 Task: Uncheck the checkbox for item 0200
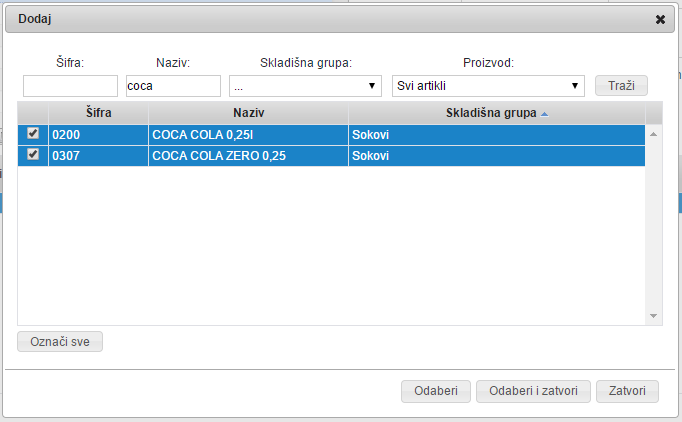[x=33, y=133]
